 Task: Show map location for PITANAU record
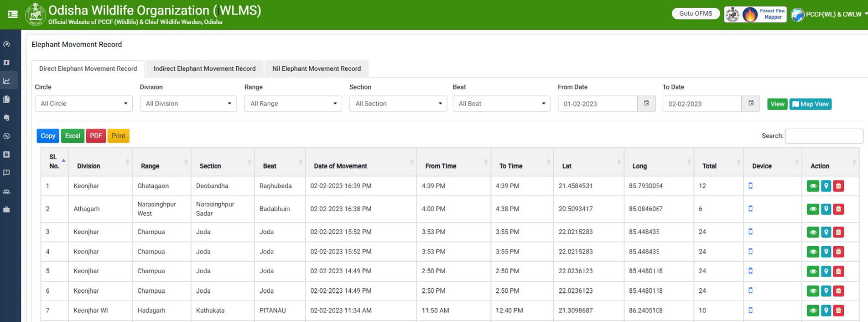point(826,311)
